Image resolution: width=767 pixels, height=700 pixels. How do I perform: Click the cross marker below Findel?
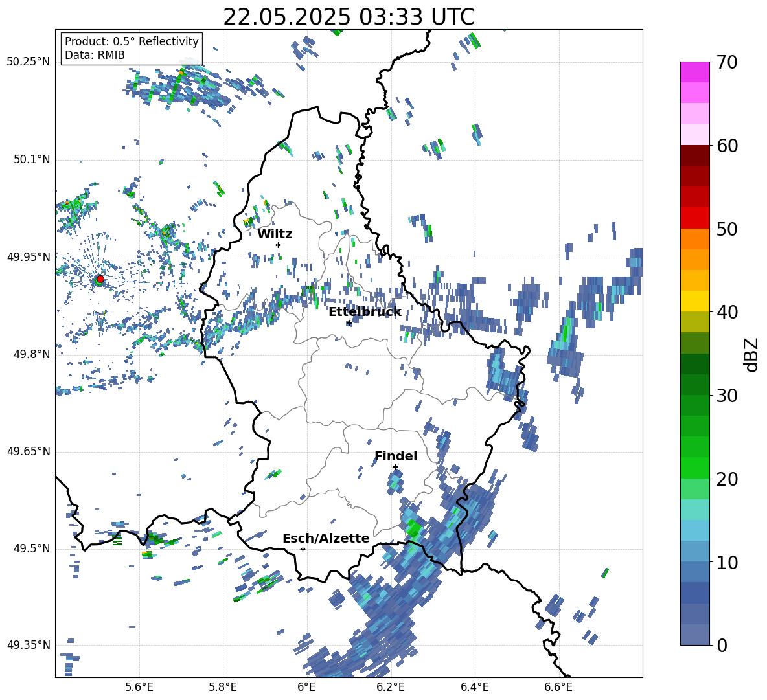click(395, 468)
